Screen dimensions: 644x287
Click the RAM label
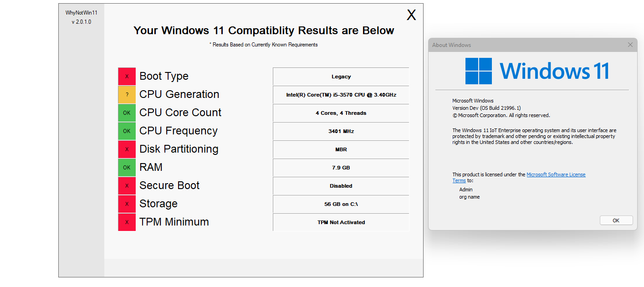(x=151, y=167)
